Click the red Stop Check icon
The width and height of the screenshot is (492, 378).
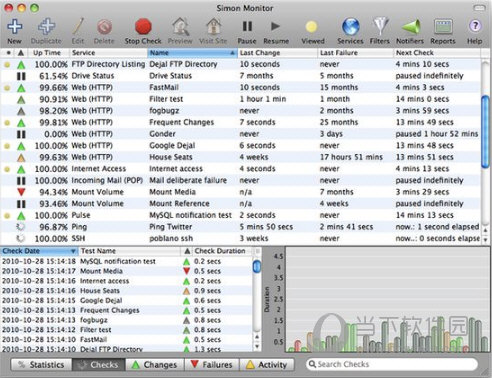click(143, 27)
